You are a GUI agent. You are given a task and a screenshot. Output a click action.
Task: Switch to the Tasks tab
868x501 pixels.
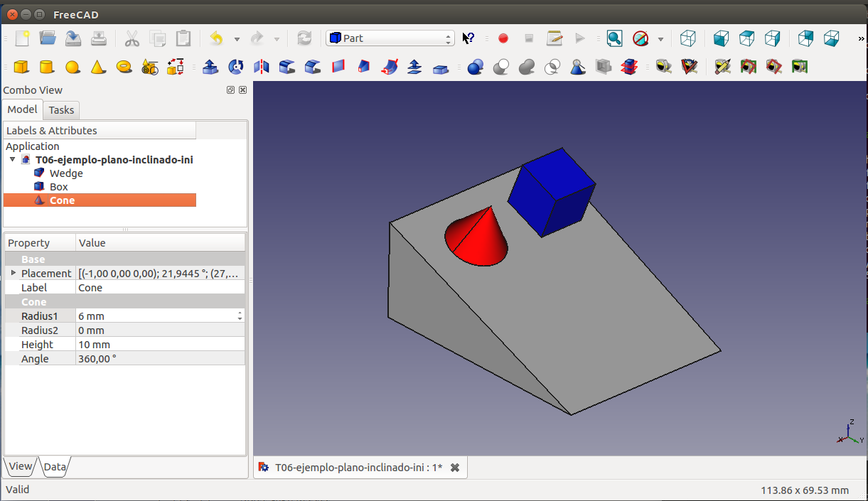[61, 109]
